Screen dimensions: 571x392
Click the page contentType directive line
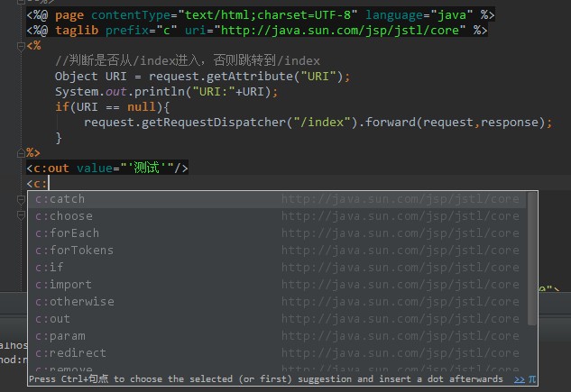pyautogui.click(x=261, y=15)
